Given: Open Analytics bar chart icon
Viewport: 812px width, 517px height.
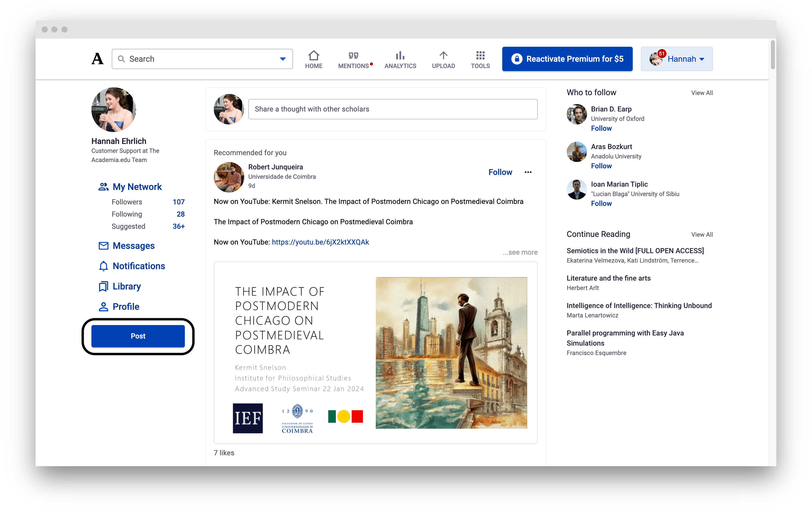Looking at the screenshot, I should 400,55.
